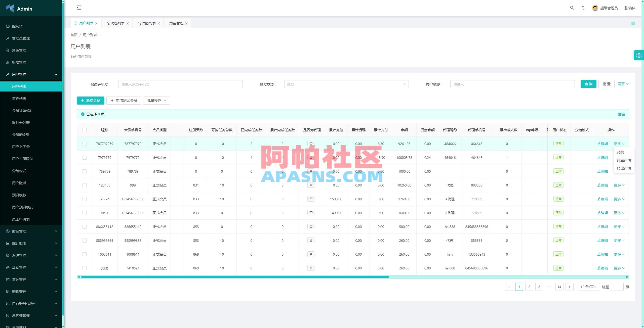This screenshot has height=328, width=644.
Task: Collapse the sidebar using the hamburger icon
Action: click(x=79, y=8)
